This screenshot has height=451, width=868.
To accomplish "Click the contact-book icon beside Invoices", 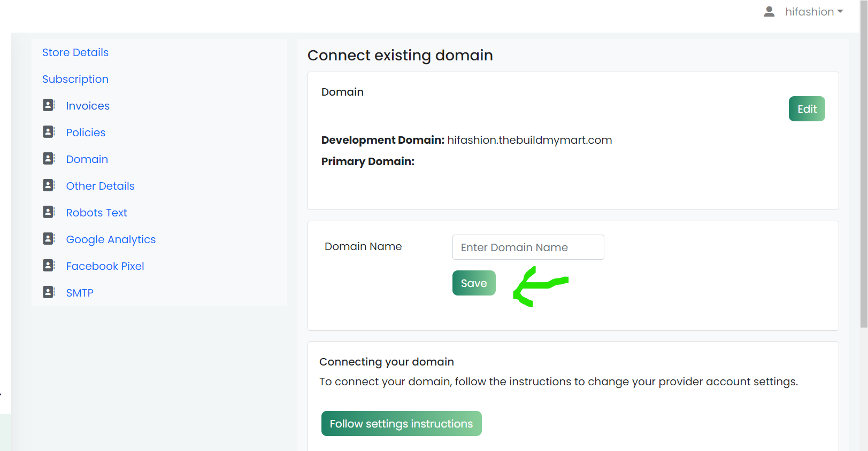I will [x=49, y=105].
